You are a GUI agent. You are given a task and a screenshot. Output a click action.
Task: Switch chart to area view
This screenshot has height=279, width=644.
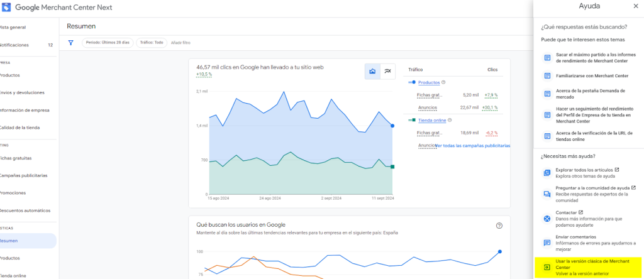pos(372,71)
